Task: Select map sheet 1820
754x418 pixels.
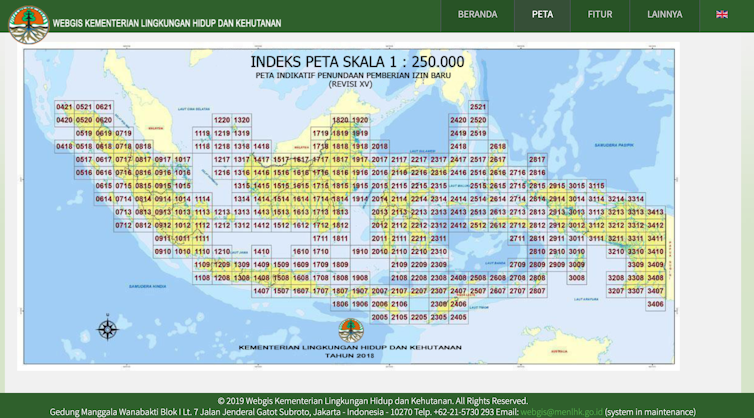Action: pos(340,120)
